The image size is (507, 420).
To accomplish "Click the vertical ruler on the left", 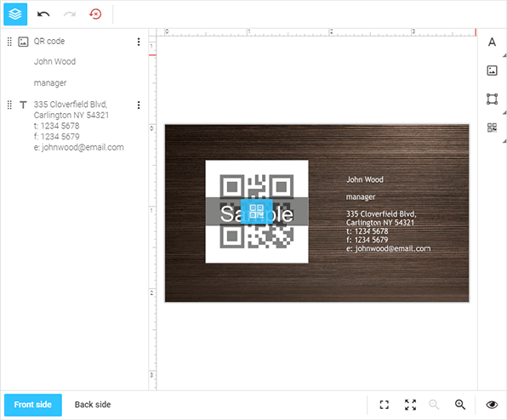I will pyautogui.click(x=152, y=213).
